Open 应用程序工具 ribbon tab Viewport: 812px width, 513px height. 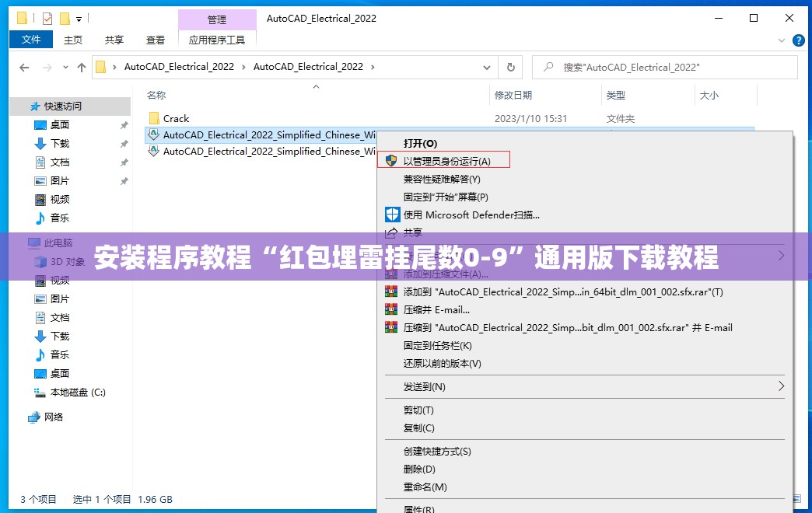point(217,40)
